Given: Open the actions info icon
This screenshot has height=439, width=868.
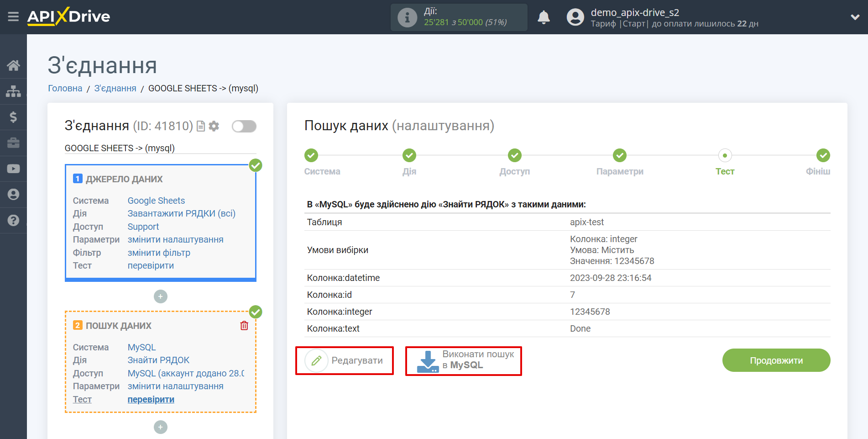Looking at the screenshot, I should (407, 17).
